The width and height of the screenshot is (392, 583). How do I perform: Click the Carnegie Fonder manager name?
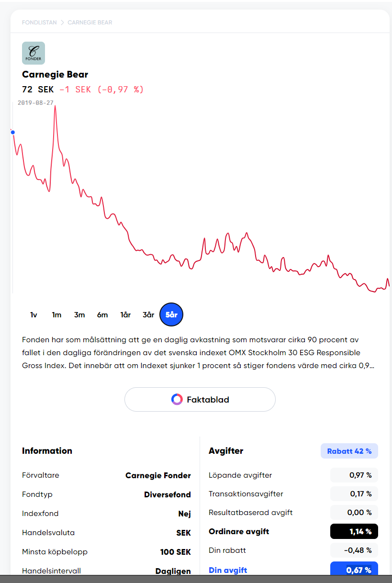tap(158, 475)
